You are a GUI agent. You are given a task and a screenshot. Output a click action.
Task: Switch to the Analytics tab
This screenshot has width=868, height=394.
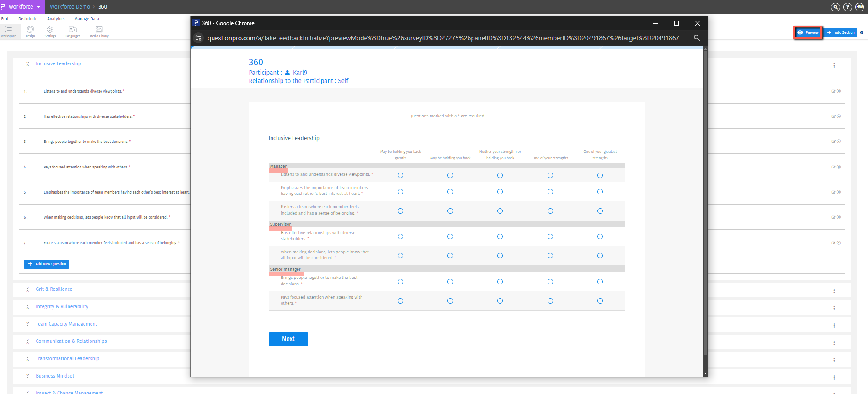point(56,19)
